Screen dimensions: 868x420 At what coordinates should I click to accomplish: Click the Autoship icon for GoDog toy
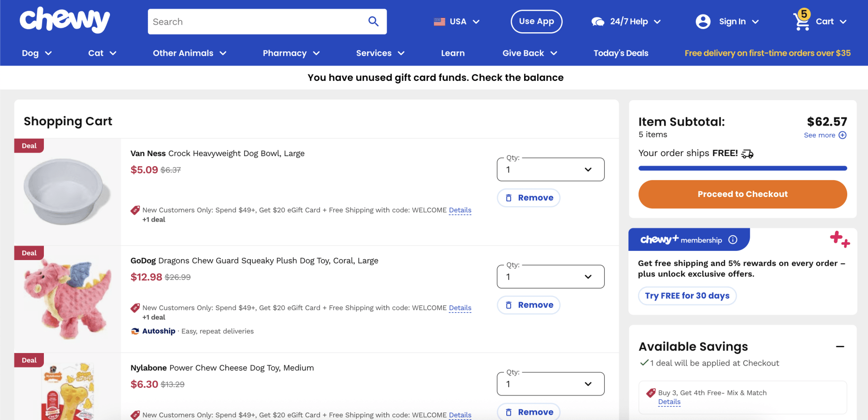(x=135, y=331)
